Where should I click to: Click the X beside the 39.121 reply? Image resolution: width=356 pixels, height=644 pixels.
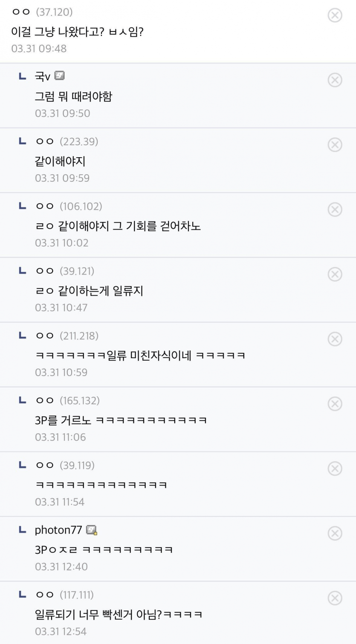(x=335, y=274)
